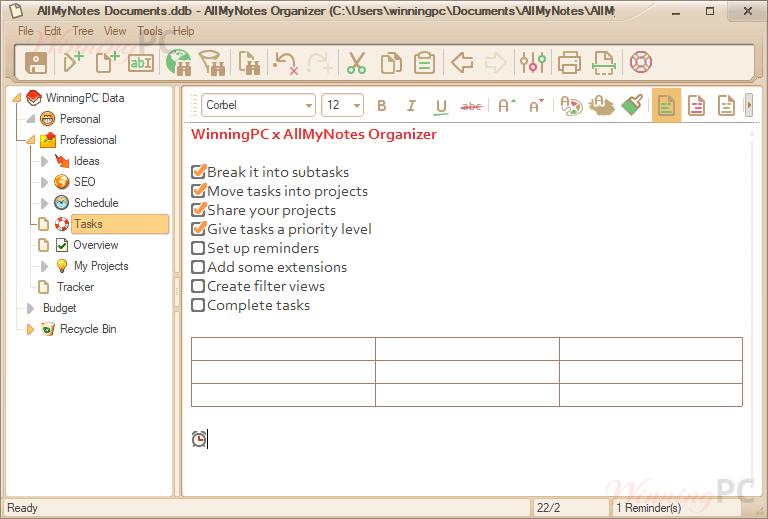The width and height of the screenshot is (768, 519).
Task: Open the Help menu
Action: (184, 31)
